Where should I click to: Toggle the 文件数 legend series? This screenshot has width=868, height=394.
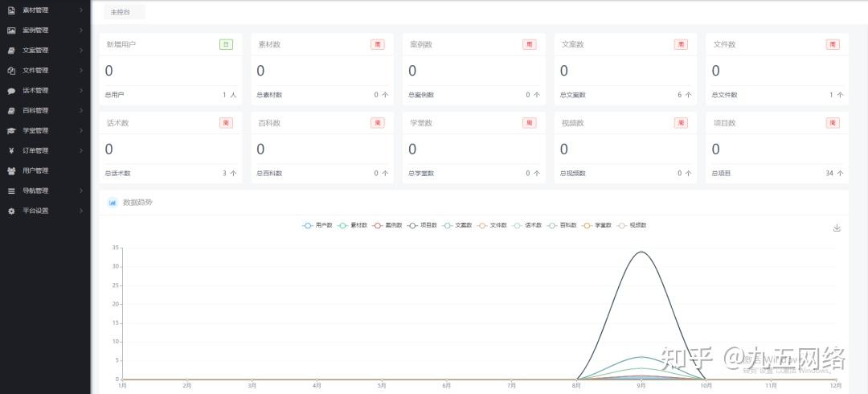(492, 225)
